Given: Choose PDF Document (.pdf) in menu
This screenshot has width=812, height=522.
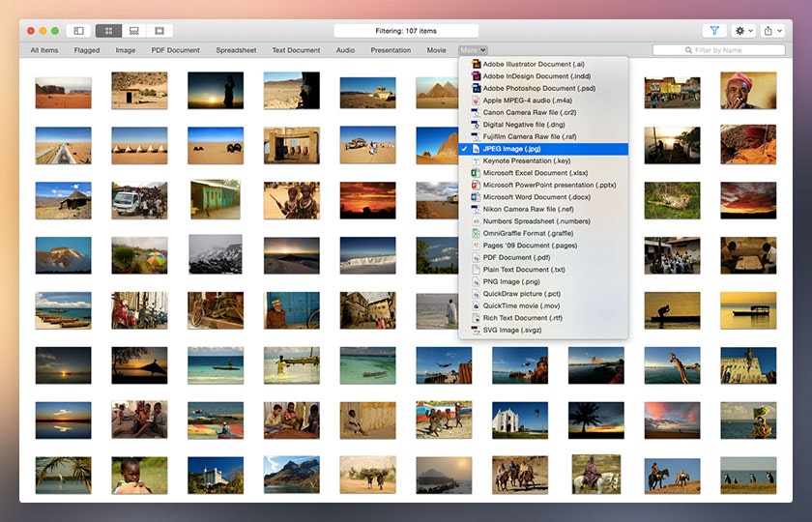Looking at the screenshot, I should point(543,257).
